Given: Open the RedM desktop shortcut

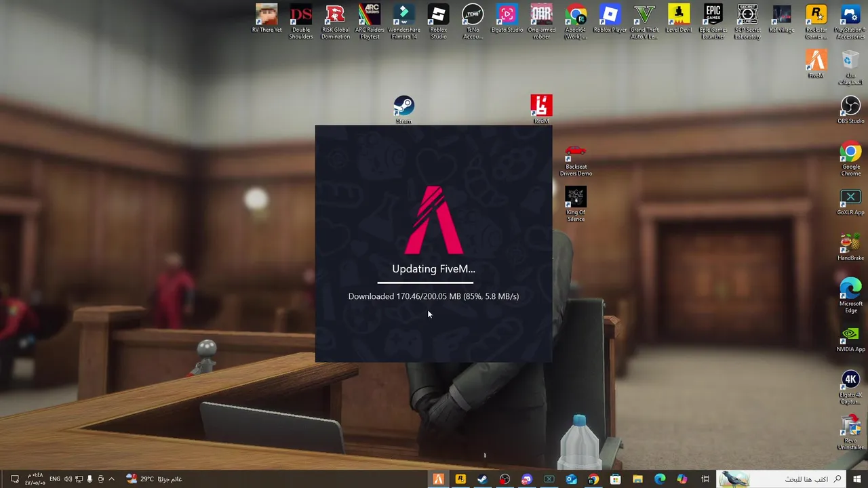Looking at the screenshot, I should pyautogui.click(x=541, y=110).
